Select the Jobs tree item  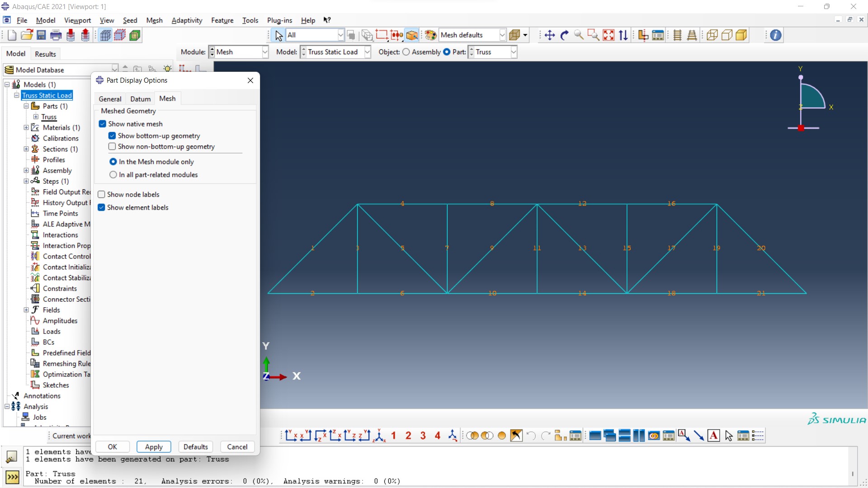[x=39, y=417]
